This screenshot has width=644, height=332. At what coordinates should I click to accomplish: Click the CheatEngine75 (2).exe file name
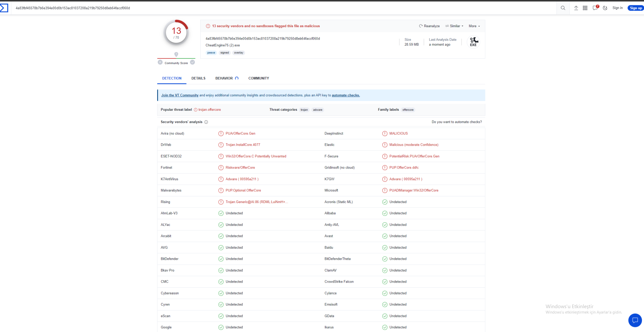click(223, 45)
